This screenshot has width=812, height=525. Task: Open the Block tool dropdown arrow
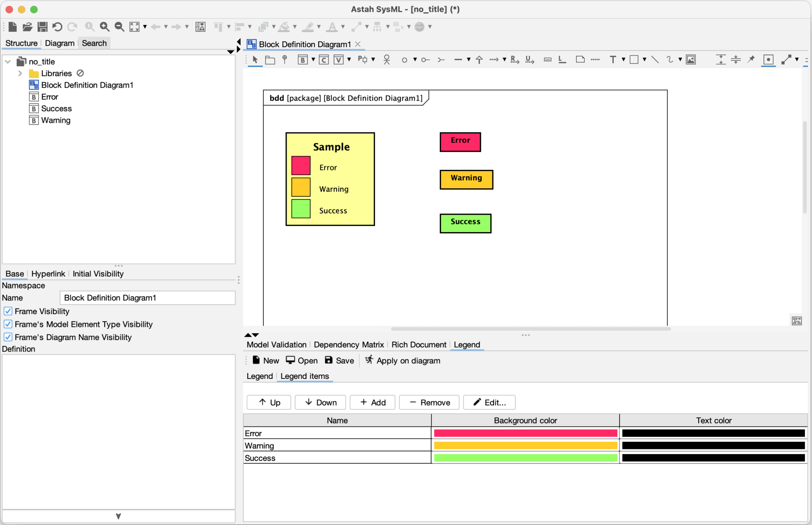click(313, 60)
